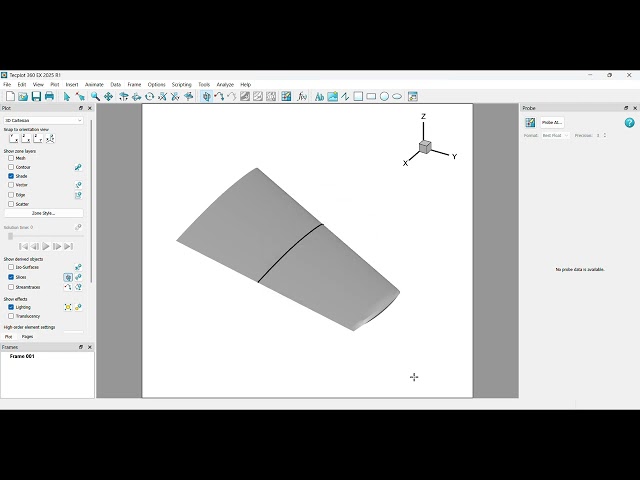Open the File menu
This screenshot has width=640, height=480.
click(x=7, y=84)
